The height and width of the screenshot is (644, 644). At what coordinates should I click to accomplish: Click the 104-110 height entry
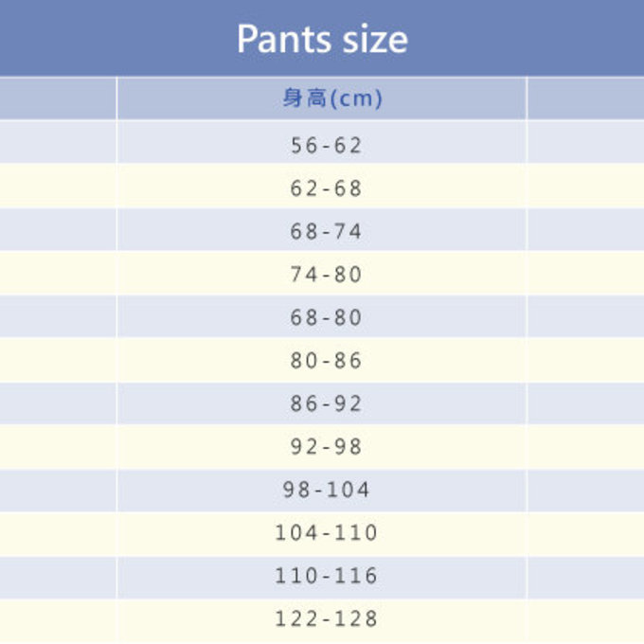(326, 533)
